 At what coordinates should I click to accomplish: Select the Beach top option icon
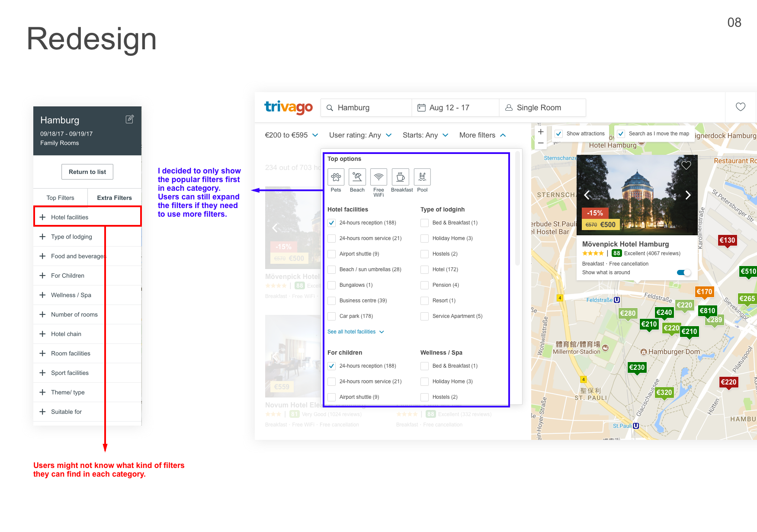tap(357, 177)
